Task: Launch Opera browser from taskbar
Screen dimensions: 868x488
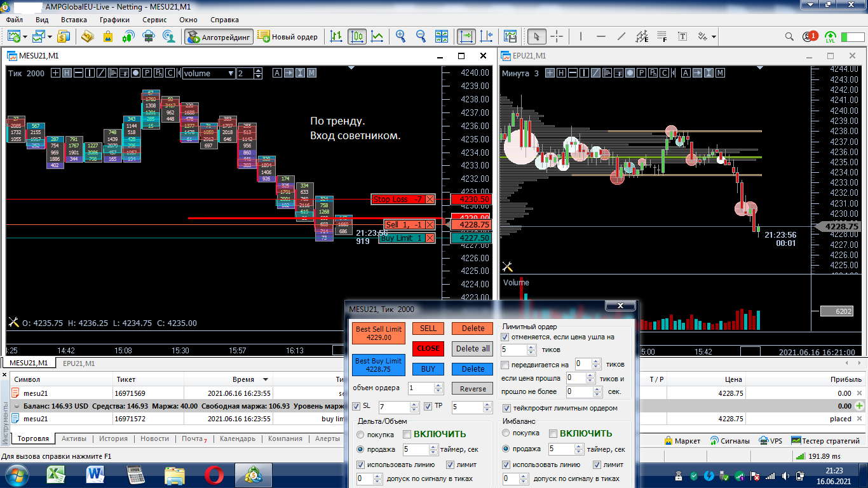Action: (214, 475)
